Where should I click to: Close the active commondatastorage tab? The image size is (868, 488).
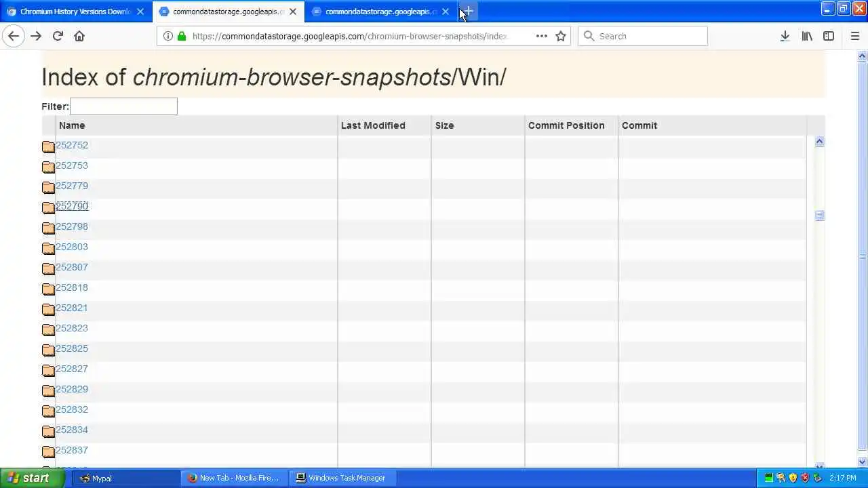click(x=293, y=12)
